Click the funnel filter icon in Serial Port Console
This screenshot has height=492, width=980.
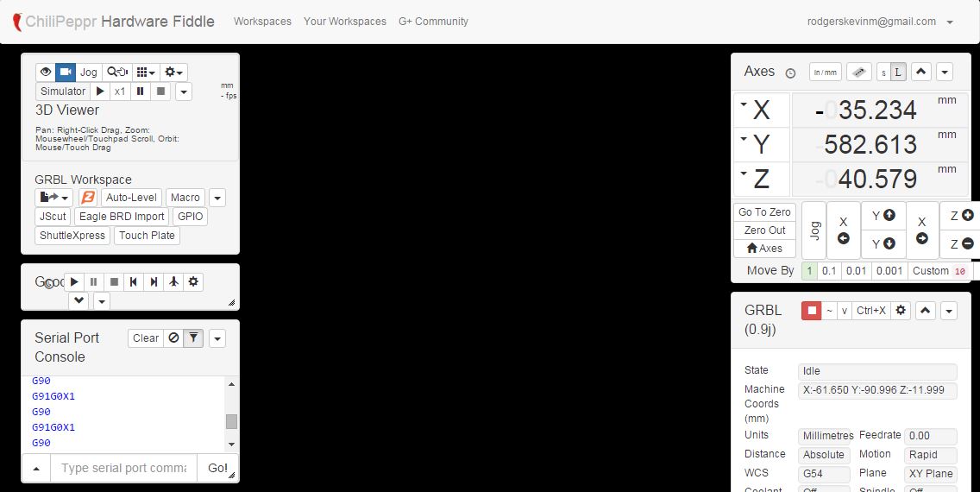coord(193,338)
